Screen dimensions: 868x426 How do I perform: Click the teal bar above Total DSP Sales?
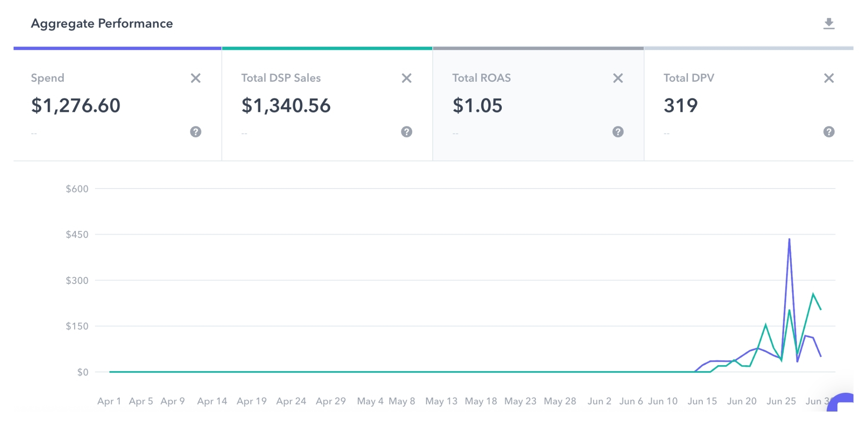[x=327, y=49]
